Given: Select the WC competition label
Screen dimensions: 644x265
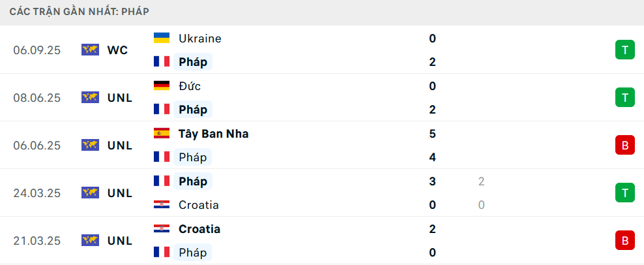Looking at the screenshot, I should click(117, 50).
